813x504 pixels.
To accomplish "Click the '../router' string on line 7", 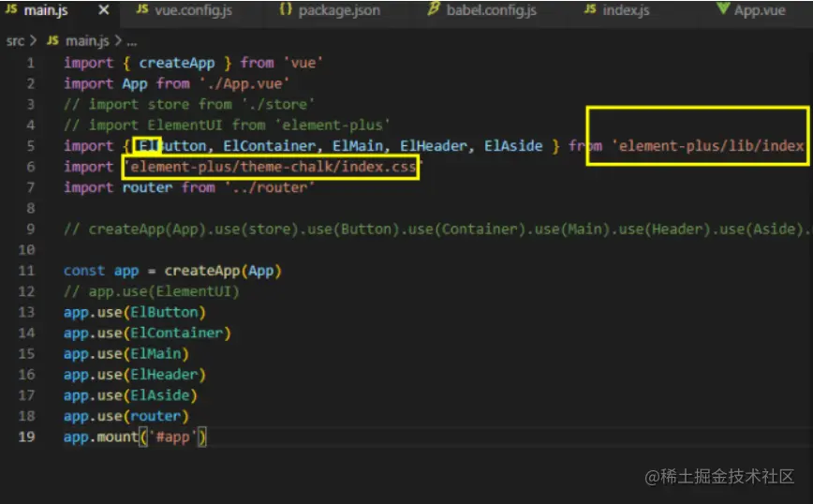I will pos(269,187).
